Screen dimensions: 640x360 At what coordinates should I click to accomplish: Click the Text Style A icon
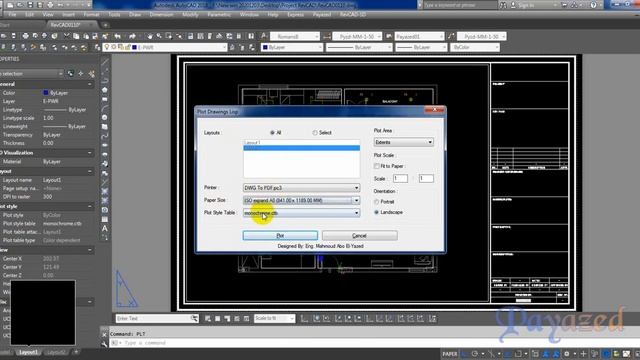(x=264, y=36)
